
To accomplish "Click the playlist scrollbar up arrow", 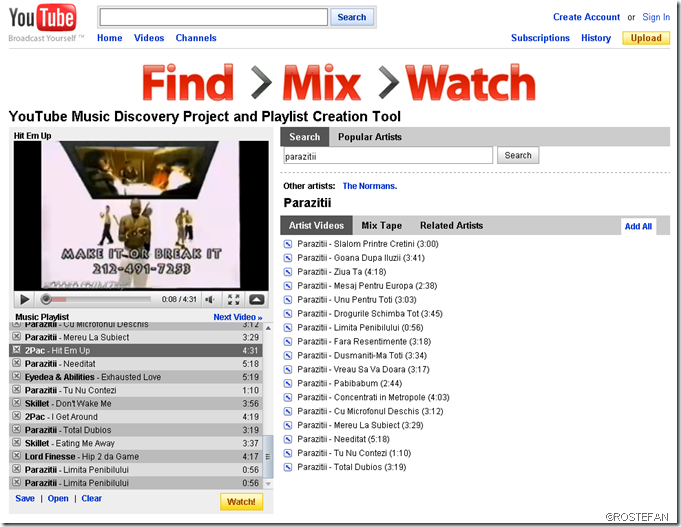I will (x=268, y=328).
